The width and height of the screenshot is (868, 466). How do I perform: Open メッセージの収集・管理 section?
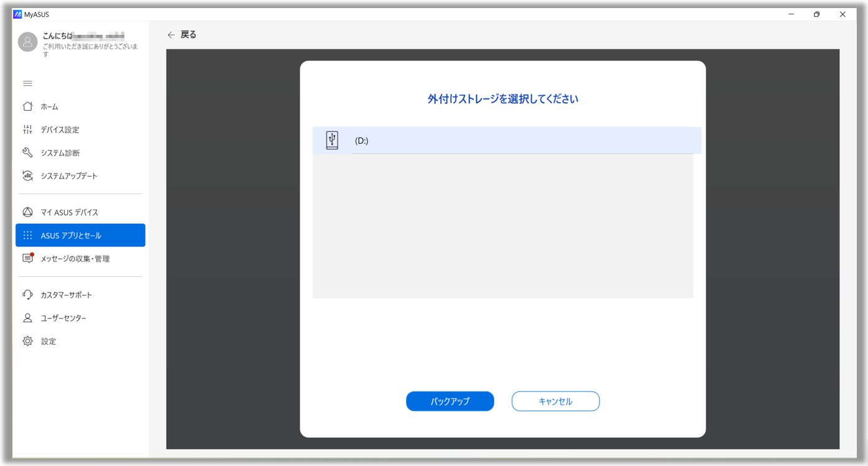80,258
